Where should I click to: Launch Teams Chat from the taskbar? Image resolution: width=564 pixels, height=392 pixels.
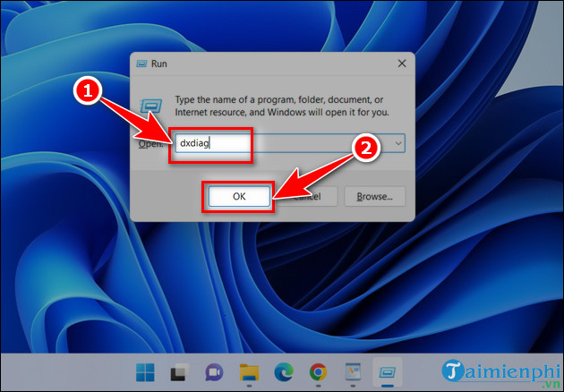click(215, 371)
